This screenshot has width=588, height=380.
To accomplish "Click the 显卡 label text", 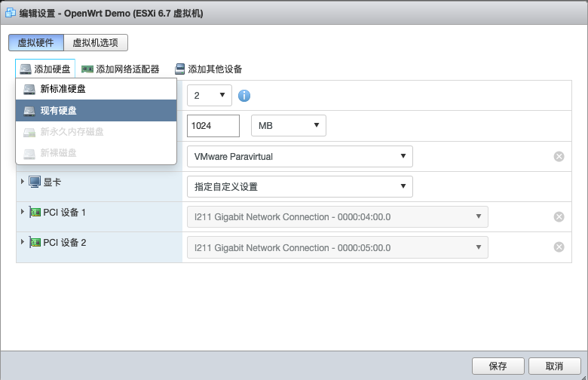I will click(52, 182).
